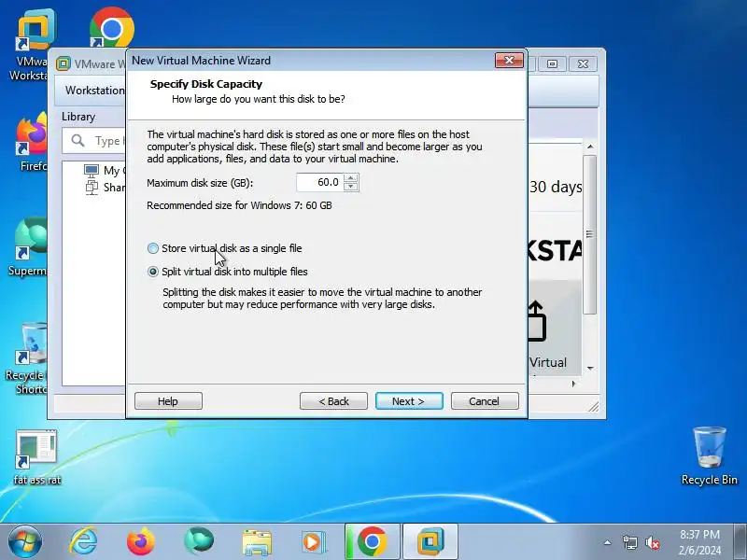Open the Firefox desktop shortcut
Image resolution: width=747 pixels, height=560 pixels.
click(x=32, y=142)
